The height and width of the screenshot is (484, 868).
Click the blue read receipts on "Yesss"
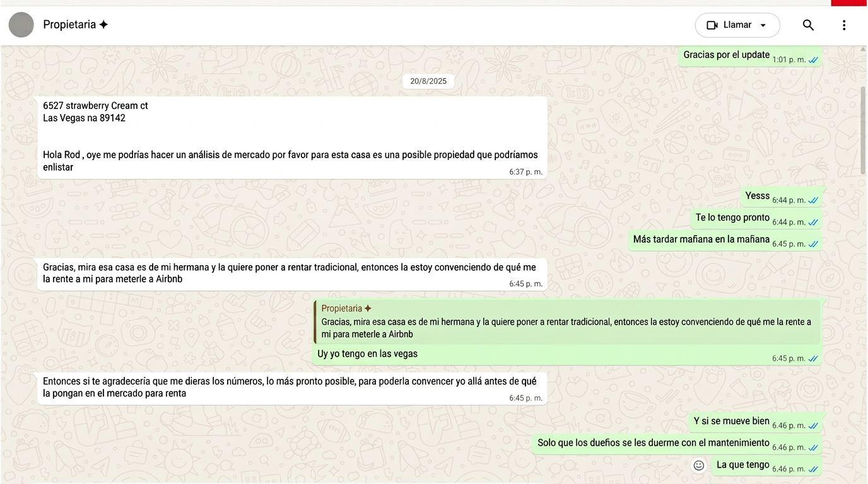tap(813, 200)
